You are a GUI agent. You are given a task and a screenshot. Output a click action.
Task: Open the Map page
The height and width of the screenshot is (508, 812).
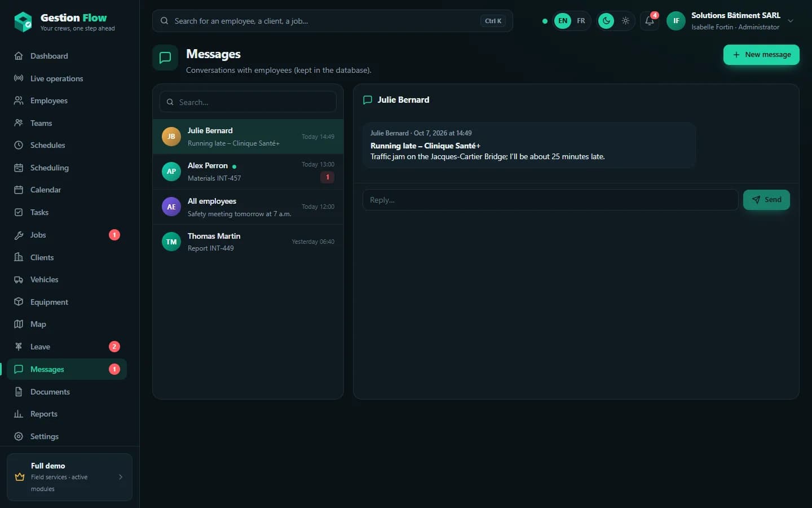pyautogui.click(x=67, y=324)
